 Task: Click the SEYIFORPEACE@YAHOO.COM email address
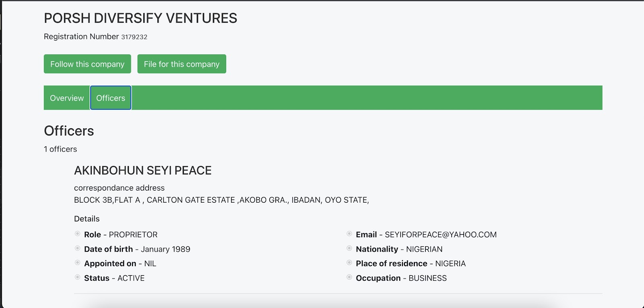tap(440, 235)
